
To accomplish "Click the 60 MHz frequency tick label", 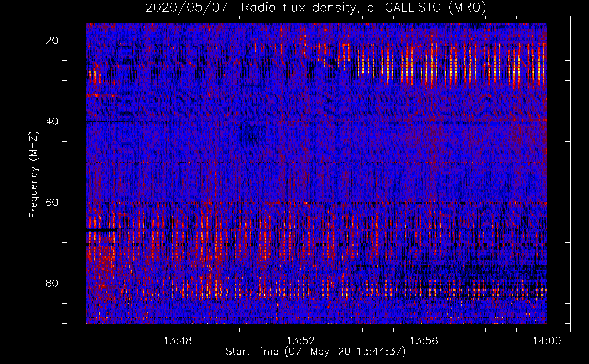I will click(52, 202).
